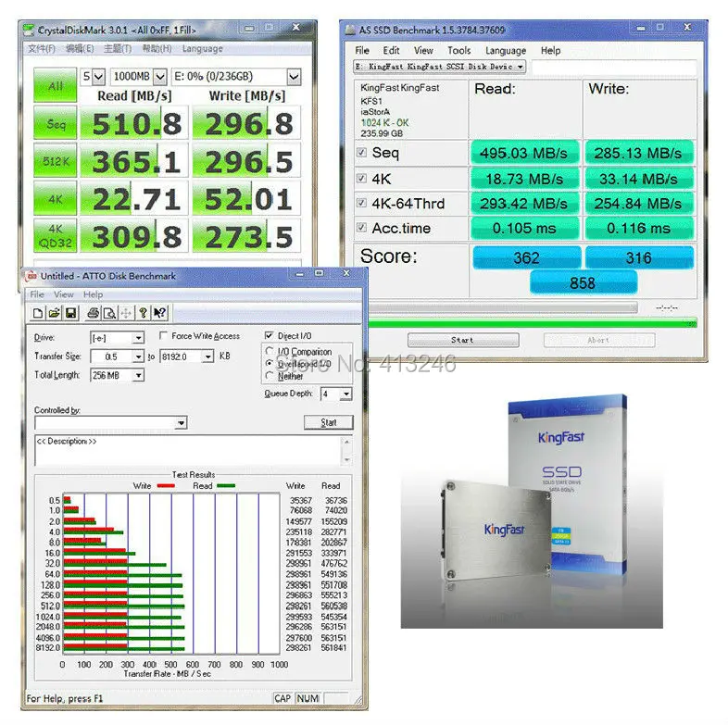Open the test count dropdown showing 5

coord(98,77)
